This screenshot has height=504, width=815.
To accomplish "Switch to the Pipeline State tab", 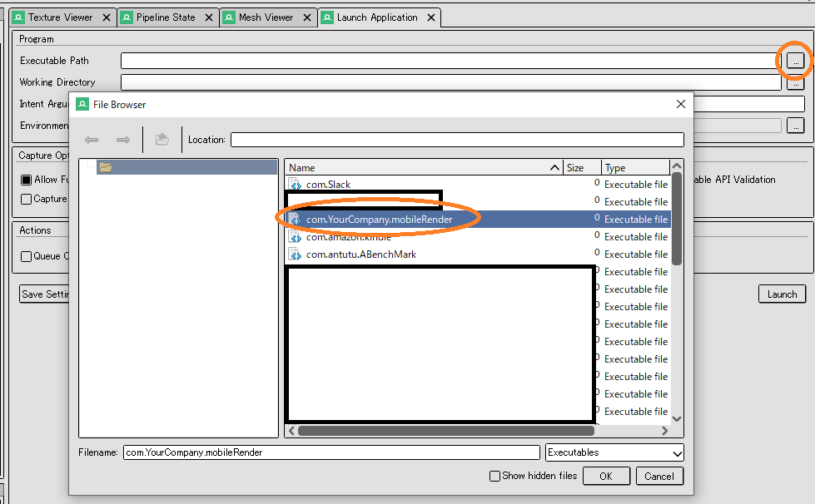I will (x=166, y=17).
